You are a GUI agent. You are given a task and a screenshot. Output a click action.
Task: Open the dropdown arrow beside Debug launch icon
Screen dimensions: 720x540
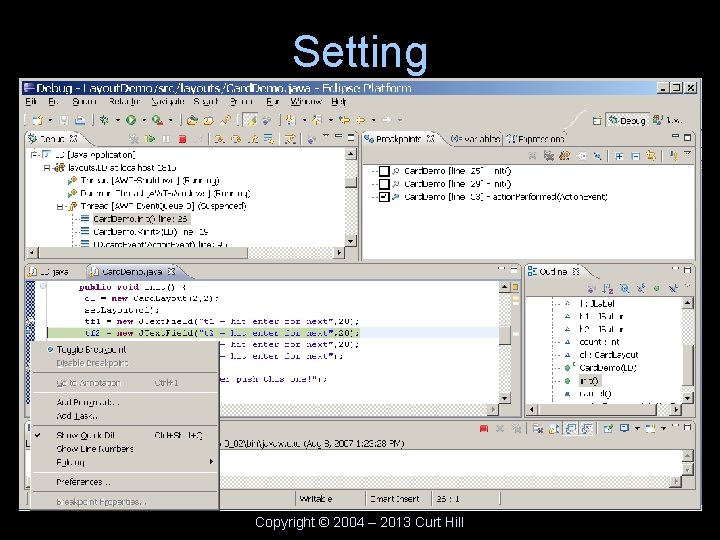pos(118,120)
